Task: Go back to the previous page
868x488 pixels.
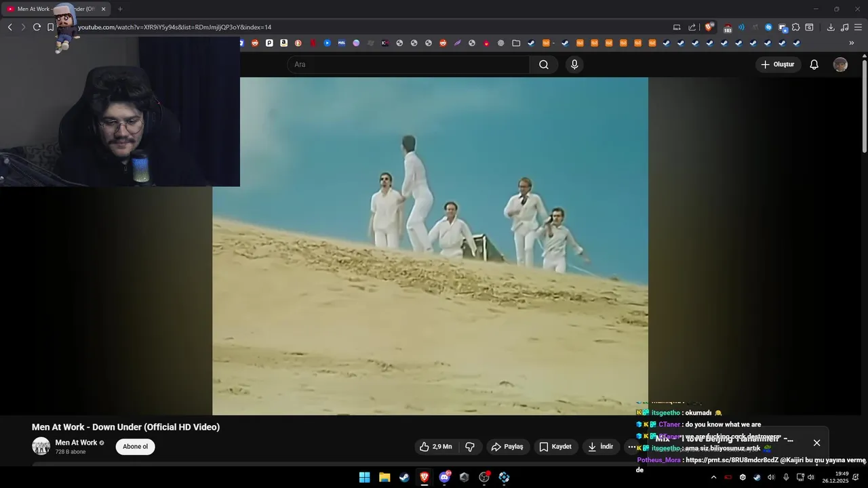Action: coord(9,27)
